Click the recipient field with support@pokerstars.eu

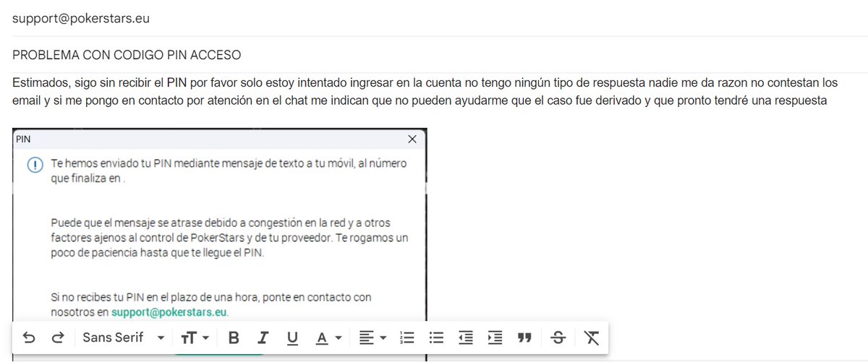(x=434, y=20)
